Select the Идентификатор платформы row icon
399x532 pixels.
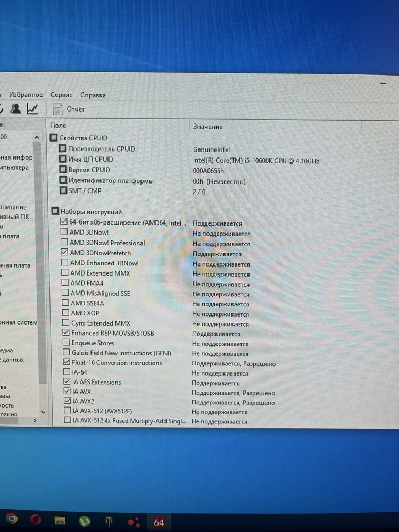coord(63,180)
